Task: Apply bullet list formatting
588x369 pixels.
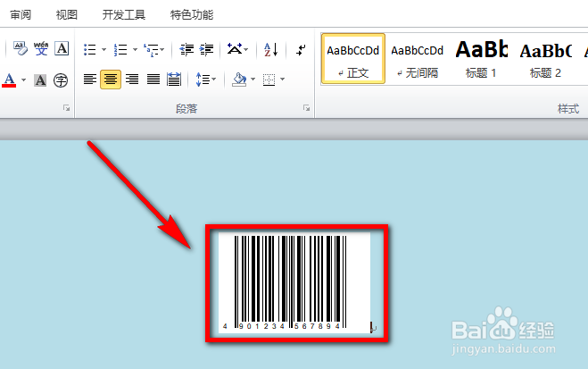Action: pos(89,49)
